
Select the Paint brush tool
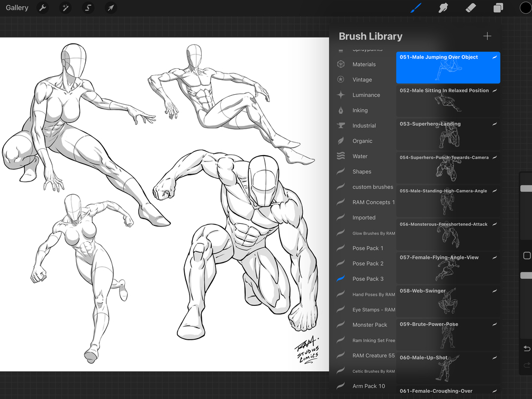click(x=416, y=7)
